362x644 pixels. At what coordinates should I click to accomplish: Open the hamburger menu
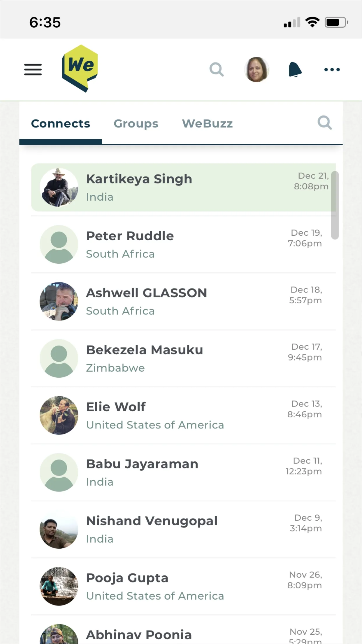tap(33, 69)
